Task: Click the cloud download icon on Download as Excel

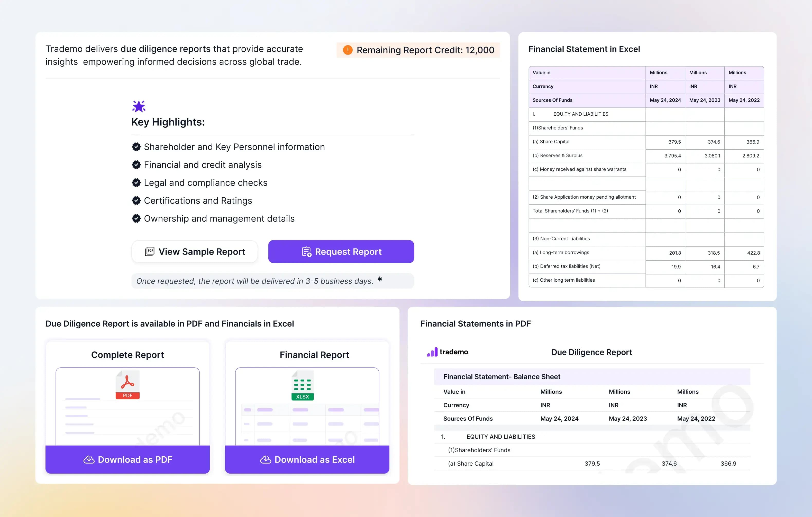Action: pos(265,460)
